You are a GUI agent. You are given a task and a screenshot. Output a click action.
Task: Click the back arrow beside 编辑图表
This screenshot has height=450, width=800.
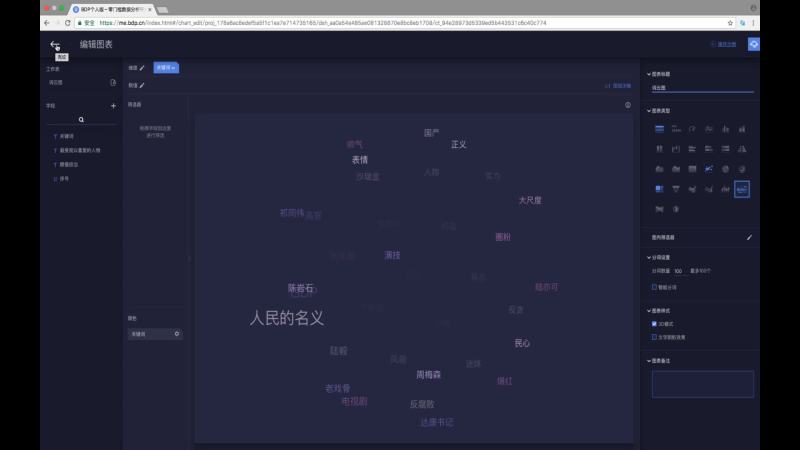(55, 45)
